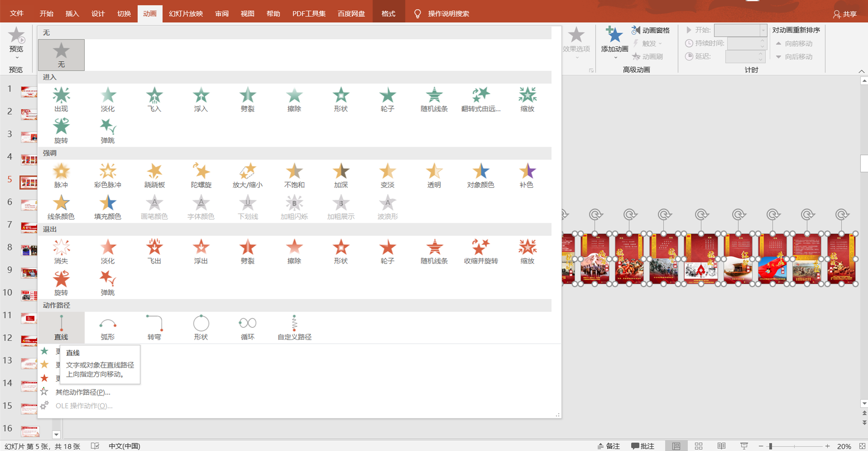
Task: Choose 无 to remove animation
Action: [61, 55]
